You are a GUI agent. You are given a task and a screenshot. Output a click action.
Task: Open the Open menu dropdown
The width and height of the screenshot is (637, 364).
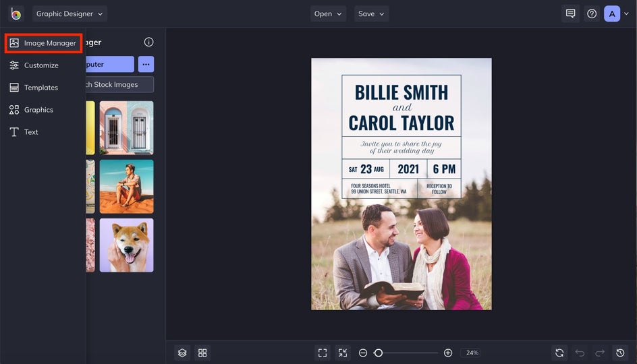(x=328, y=13)
